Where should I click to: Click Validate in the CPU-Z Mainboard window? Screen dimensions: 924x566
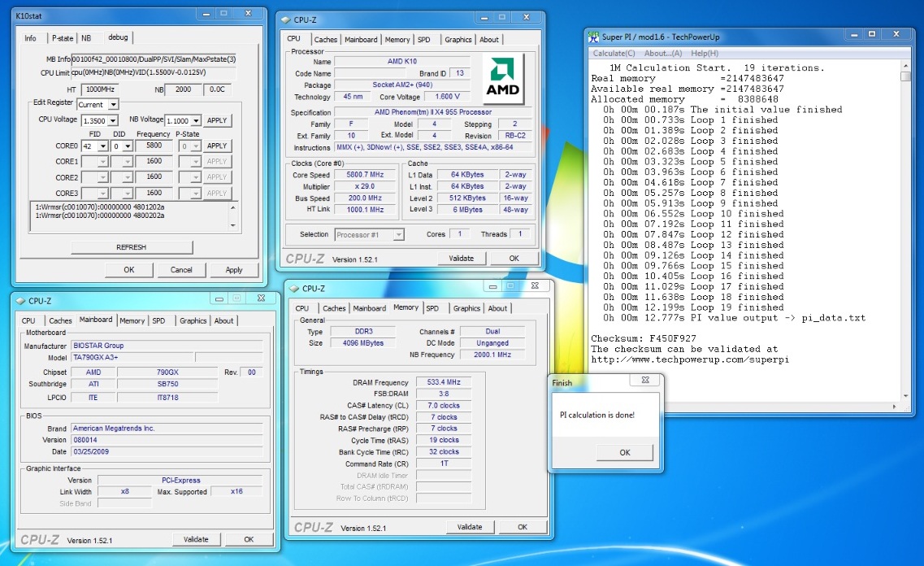(x=196, y=539)
